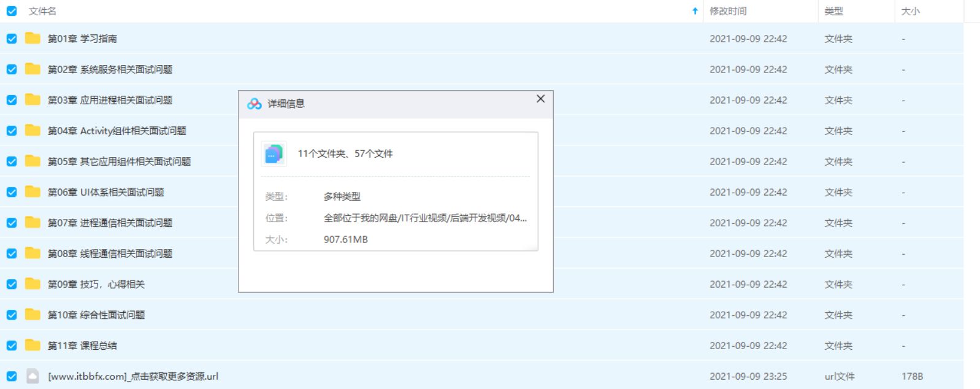The height and width of the screenshot is (389, 980).
Task: Uncheck the checkbox for 第03章 应用进程相关面试问题
Action: click(x=12, y=100)
